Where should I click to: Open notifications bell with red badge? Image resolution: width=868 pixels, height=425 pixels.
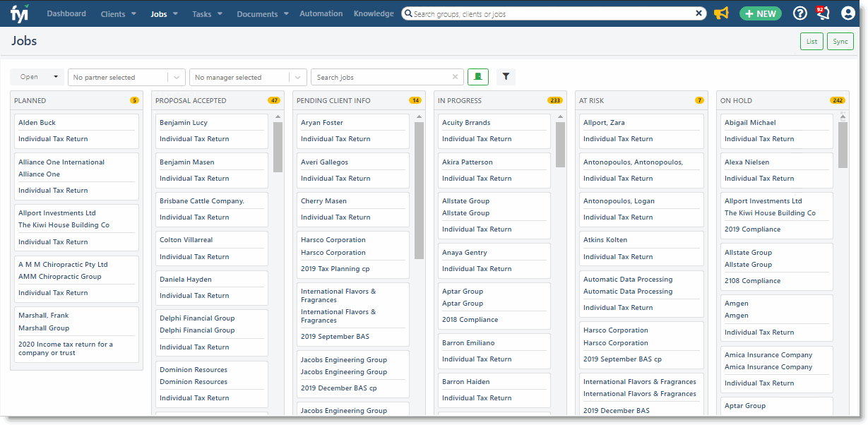click(824, 13)
